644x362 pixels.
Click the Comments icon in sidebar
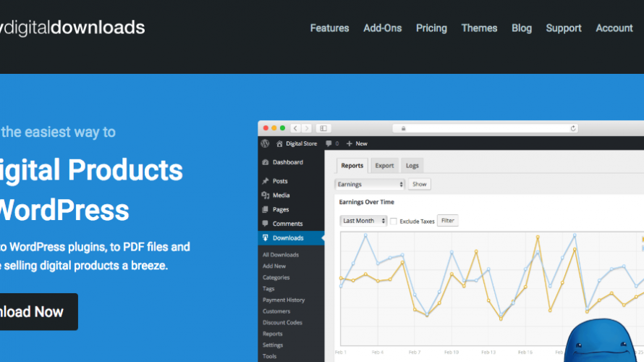pyautogui.click(x=266, y=224)
